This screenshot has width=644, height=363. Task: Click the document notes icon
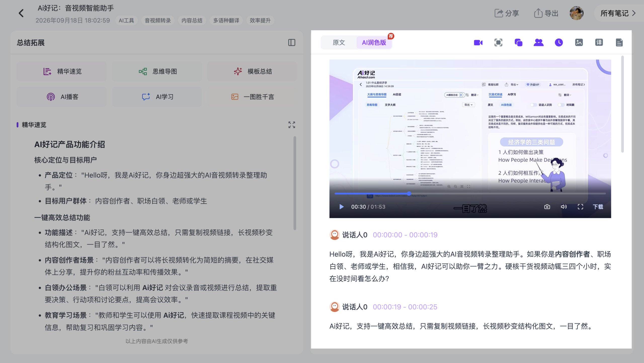coord(619,43)
